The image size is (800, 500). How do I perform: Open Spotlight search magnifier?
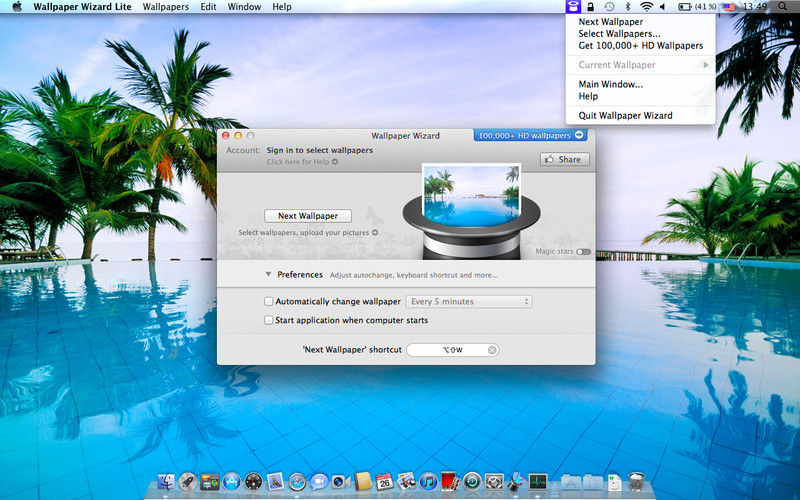pyautogui.click(x=783, y=7)
